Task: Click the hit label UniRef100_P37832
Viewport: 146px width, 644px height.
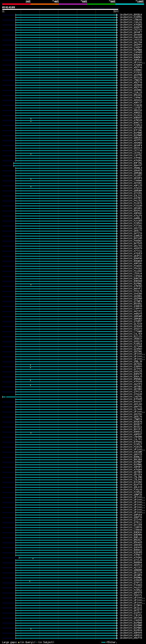Action: (x=131, y=72)
